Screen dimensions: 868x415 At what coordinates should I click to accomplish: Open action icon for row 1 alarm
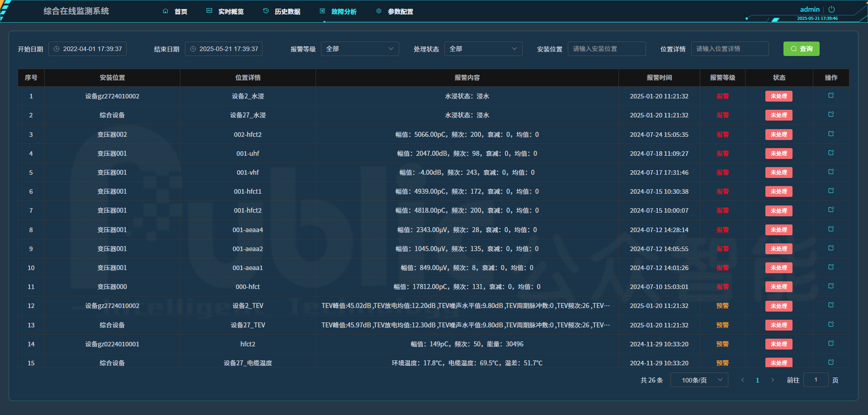pyautogui.click(x=831, y=95)
